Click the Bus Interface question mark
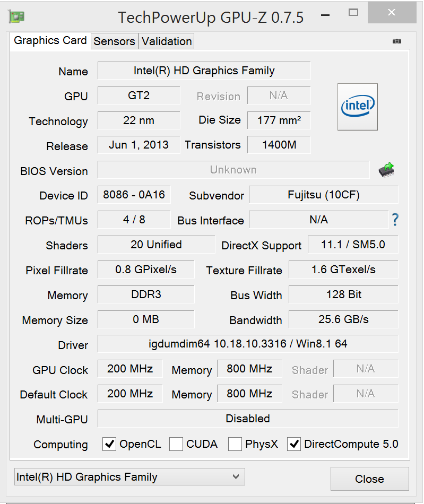Image resolution: width=424 pixels, height=504 pixels. (x=395, y=220)
